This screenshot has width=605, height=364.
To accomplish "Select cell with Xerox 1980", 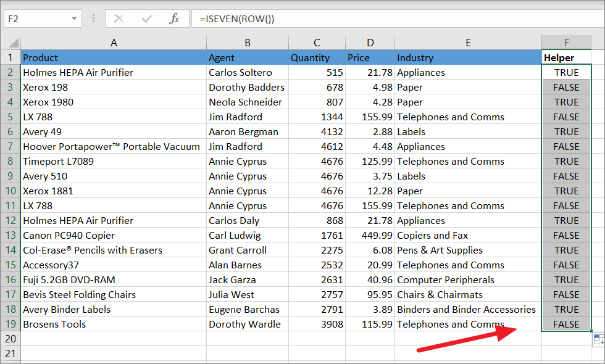I will point(114,102).
